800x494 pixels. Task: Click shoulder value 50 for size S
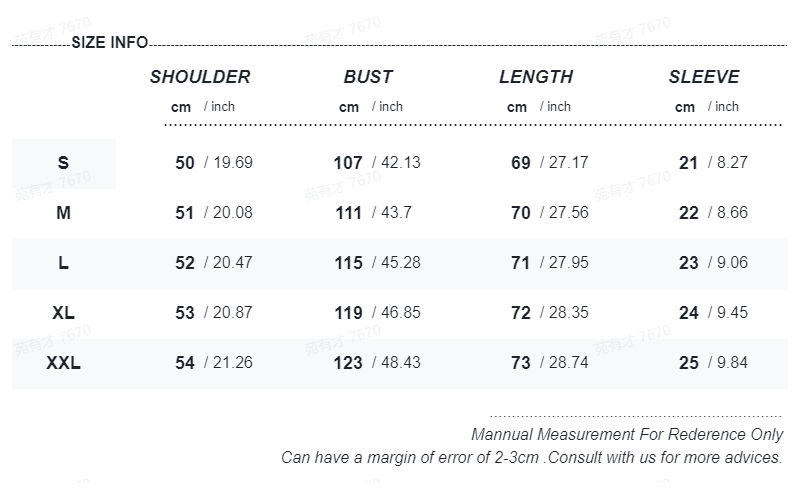(185, 163)
